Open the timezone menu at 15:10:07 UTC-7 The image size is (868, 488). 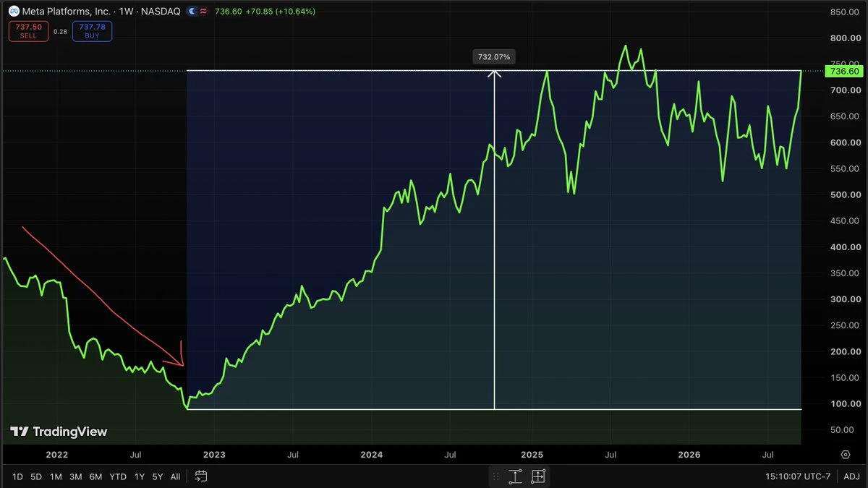(x=798, y=476)
